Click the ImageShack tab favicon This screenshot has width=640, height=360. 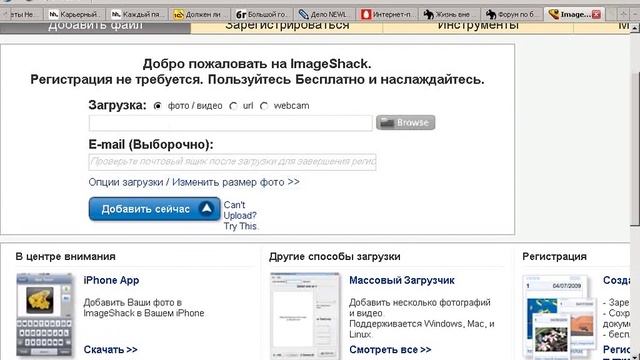[553, 14]
